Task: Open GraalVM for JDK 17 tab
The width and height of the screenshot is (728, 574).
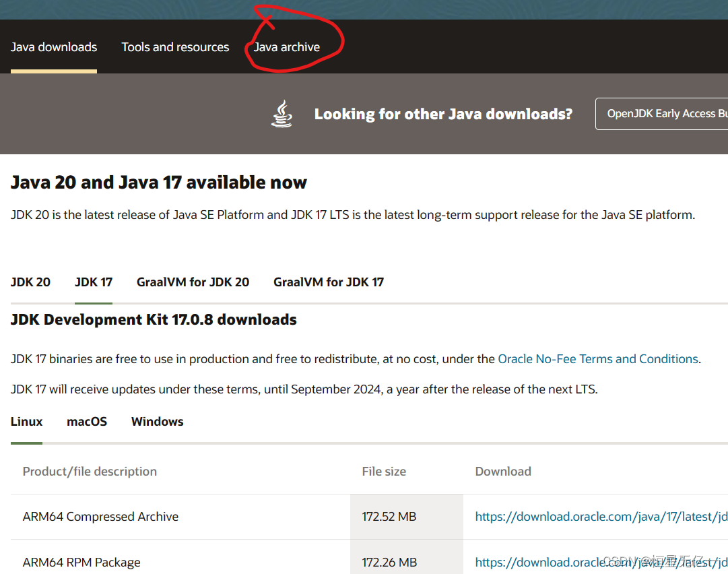Action: click(x=329, y=282)
